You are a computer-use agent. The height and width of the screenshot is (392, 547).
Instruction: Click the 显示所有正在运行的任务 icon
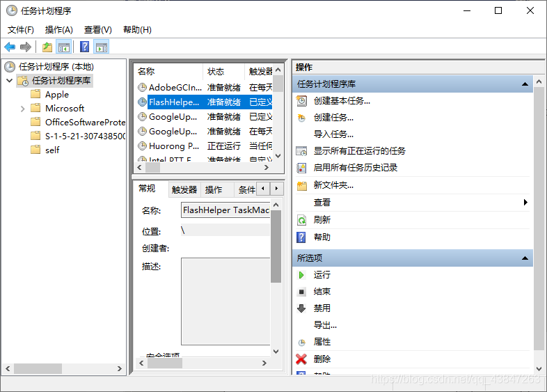click(x=301, y=151)
